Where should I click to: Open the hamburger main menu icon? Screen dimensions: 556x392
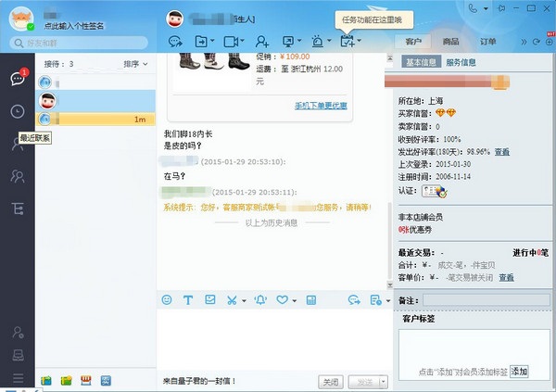pos(18,378)
